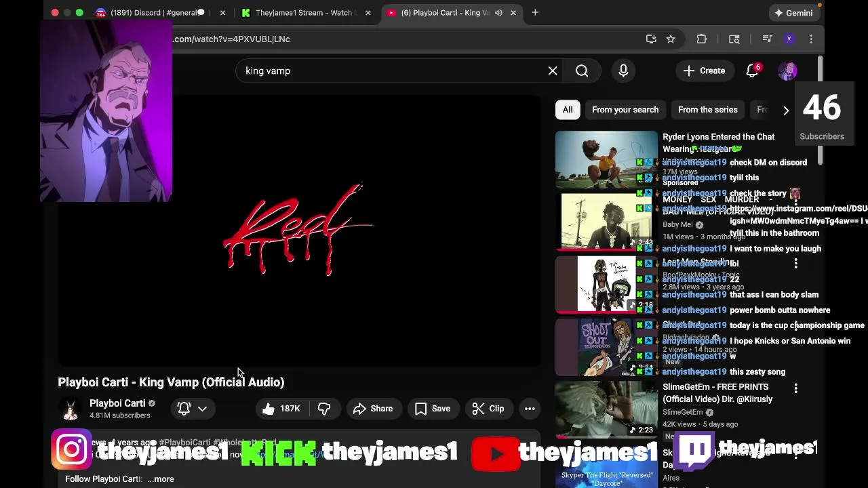Image resolution: width=868 pixels, height=488 pixels.
Task: Clear the YouTube search text
Action: [x=553, y=70]
